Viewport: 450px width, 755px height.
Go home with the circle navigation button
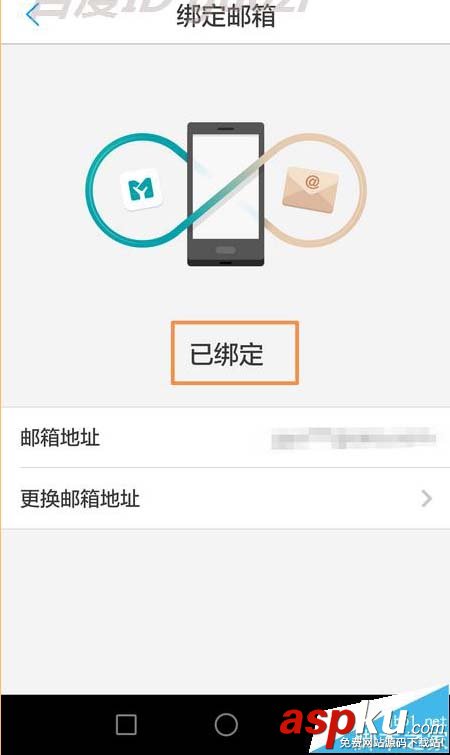226,724
